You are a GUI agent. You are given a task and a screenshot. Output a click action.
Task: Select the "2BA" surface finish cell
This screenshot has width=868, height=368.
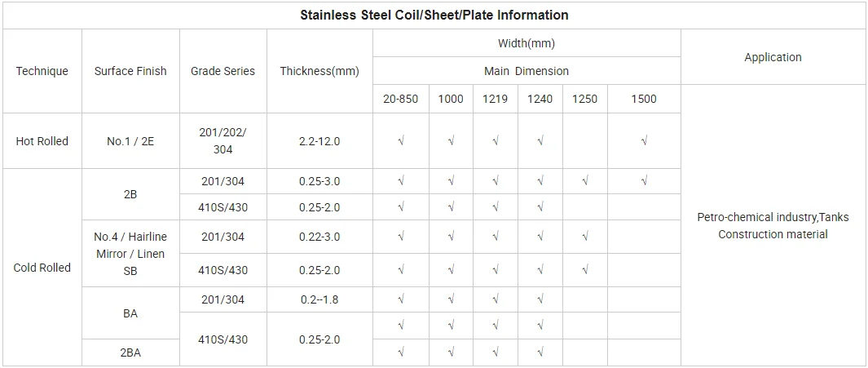[130, 352]
